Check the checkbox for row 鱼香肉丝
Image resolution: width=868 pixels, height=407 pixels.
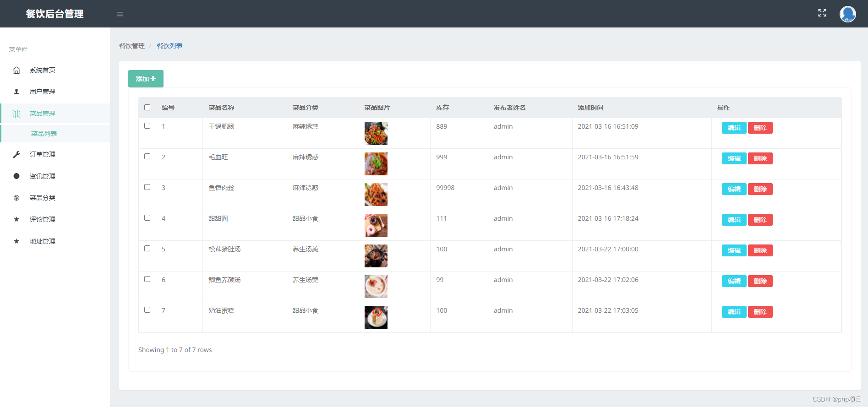tap(147, 187)
